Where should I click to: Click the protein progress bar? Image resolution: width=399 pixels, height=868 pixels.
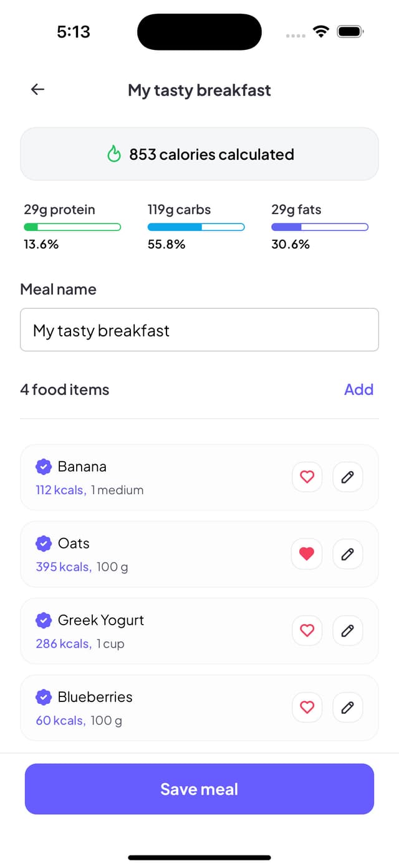pyautogui.click(x=72, y=227)
